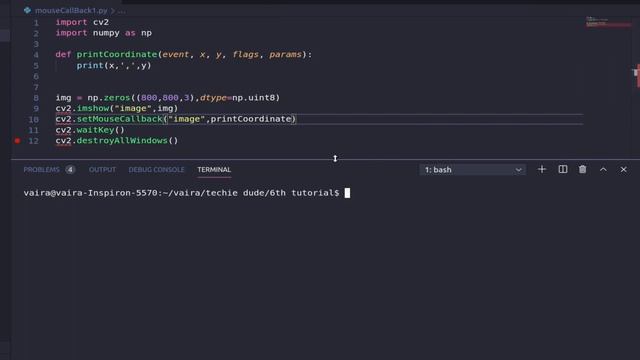This screenshot has width=640, height=360.
Task: Click the breadcrumb ellipsis after file name
Action: (x=122, y=11)
